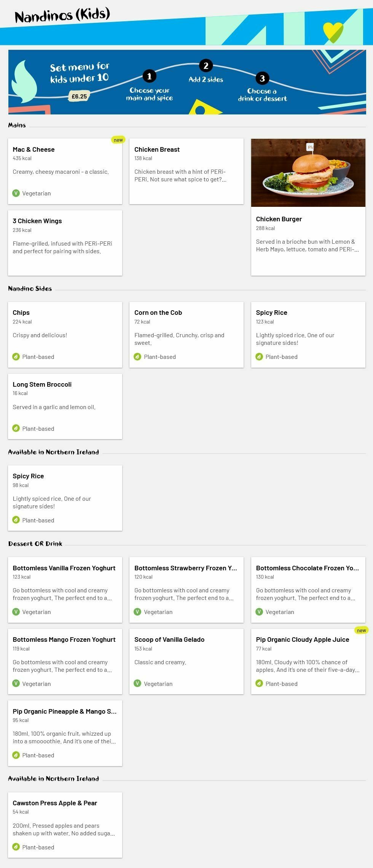Click the step 3 circle in banner
This screenshot has width=373, height=868.
point(262,78)
